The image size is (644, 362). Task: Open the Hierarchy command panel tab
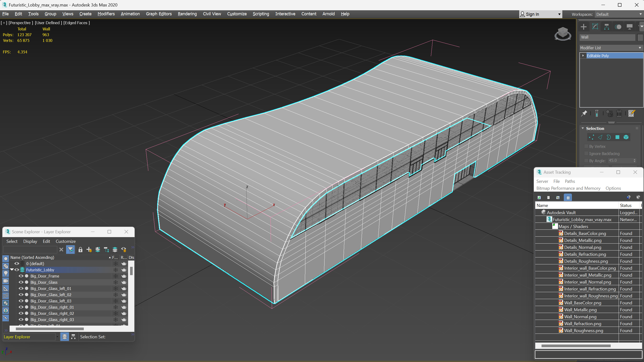tap(606, 27)
